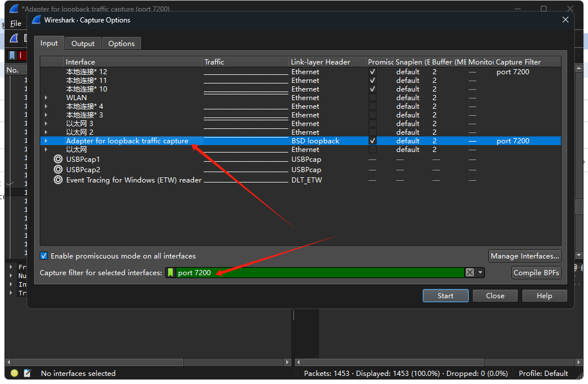Image resolution: width=588 pixels, height=384 pixels.
Task: Click the shark fin start capture toolbar icon
Action: 14,38
